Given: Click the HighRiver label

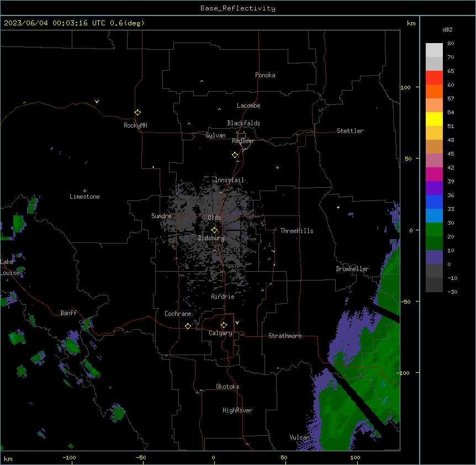Looking at the screenshot, I should coord(237,410).
